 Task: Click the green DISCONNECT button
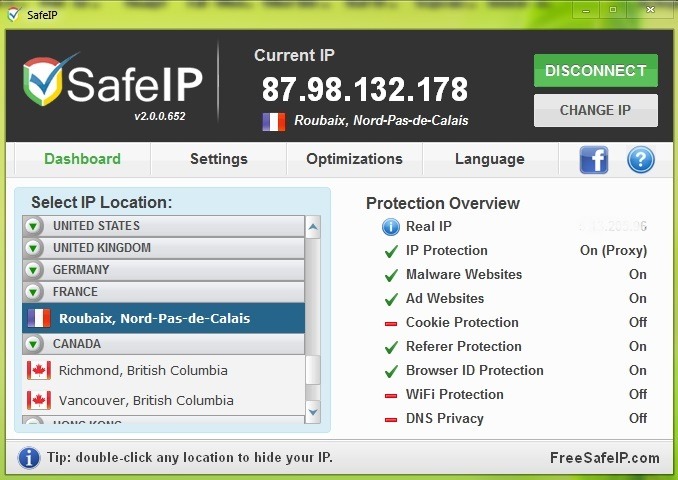coord(596,70)
